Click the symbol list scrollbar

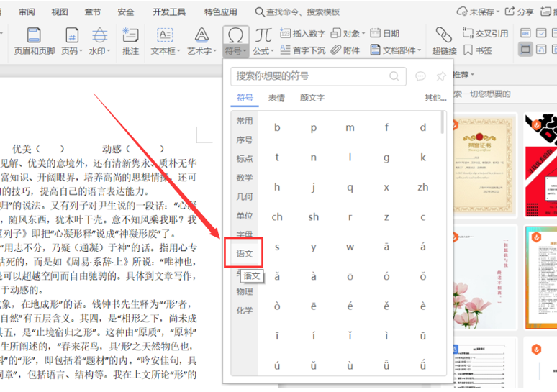pyautogui.click(x=443, y=122)
